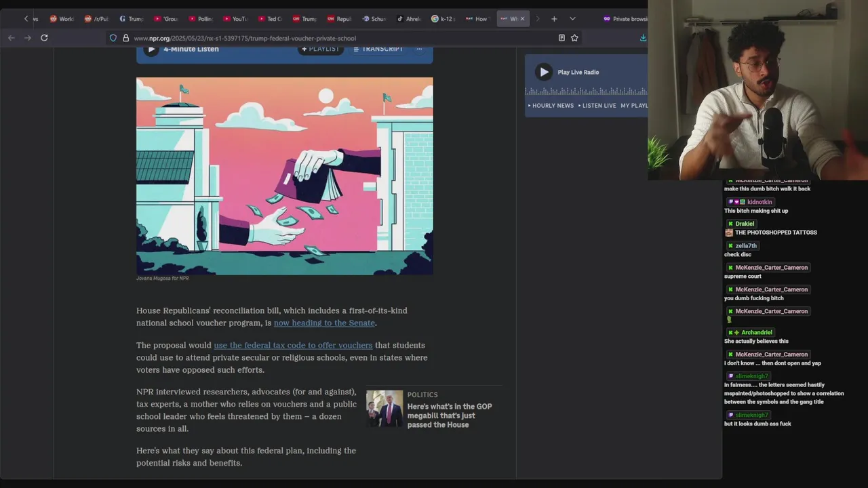The image size is (868, 488).
Task: Open the tracking protection shield icon
Action: click(x=113, y=38)
